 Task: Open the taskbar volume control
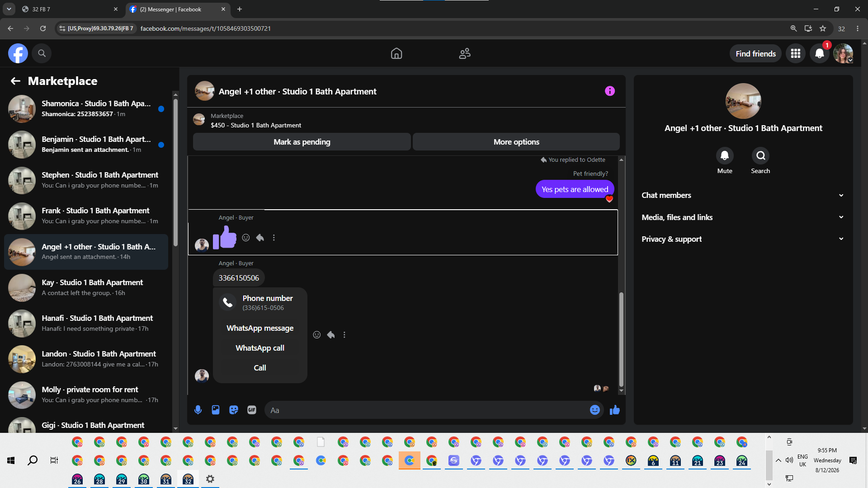click(789, 460)
